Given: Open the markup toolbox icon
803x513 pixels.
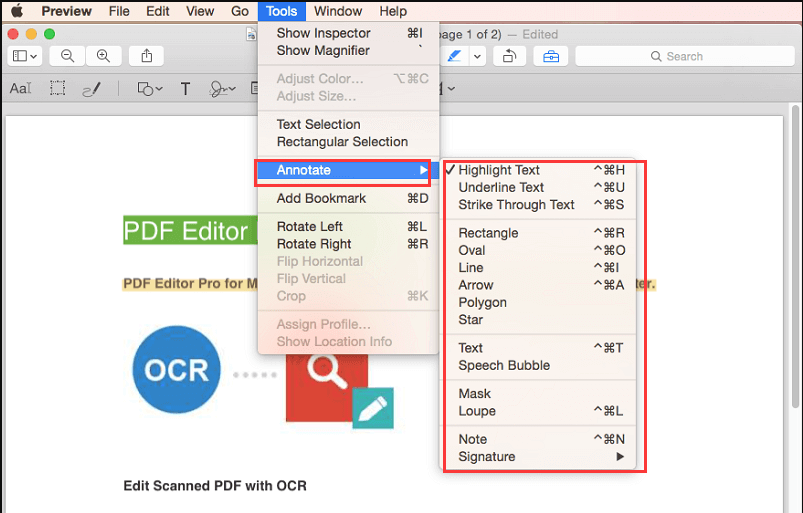Looking at the screenshot, I should tap(551, 57).
